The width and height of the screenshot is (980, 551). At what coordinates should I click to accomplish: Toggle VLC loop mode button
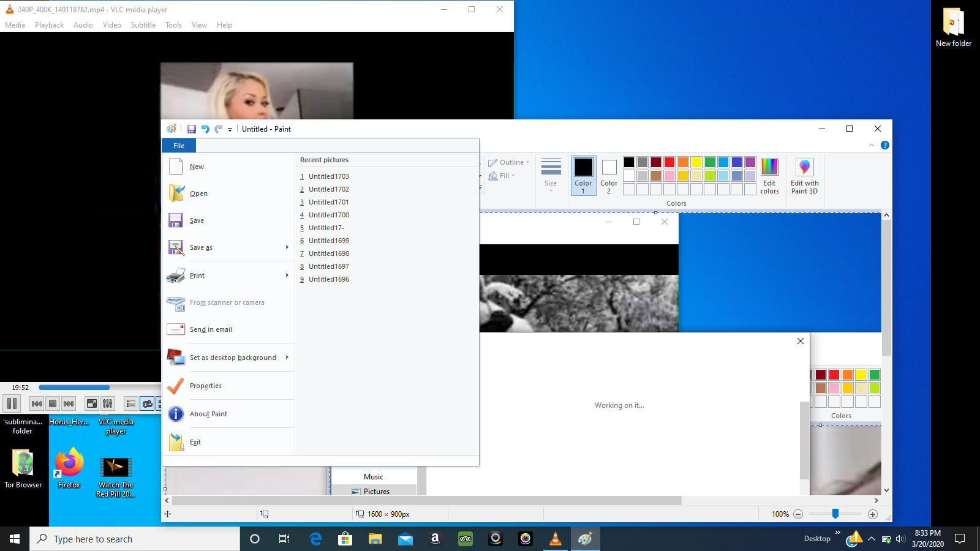[147, 403]
